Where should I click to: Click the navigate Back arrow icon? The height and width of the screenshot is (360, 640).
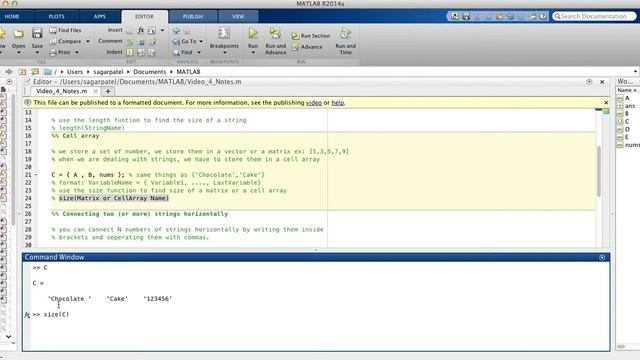coord(176,31)
